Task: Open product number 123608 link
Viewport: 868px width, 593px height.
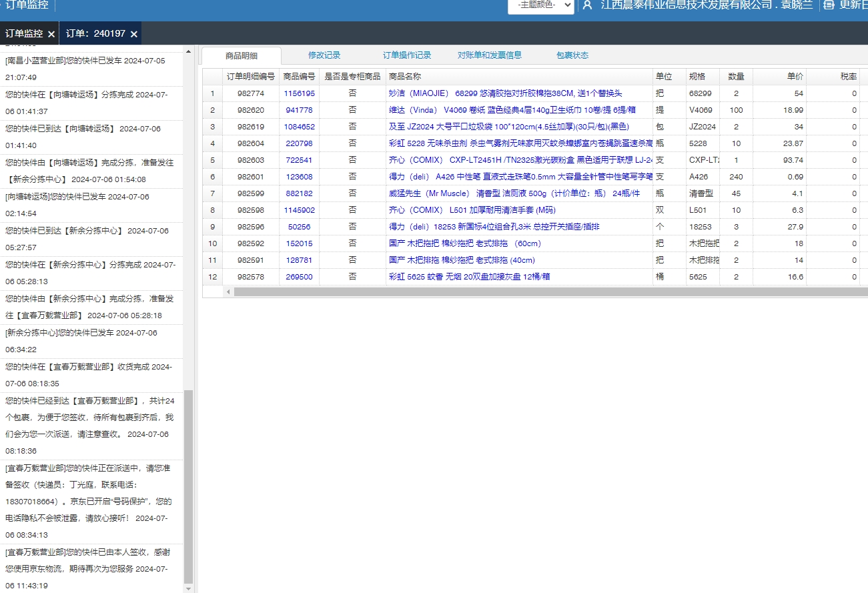Action: 299,177
